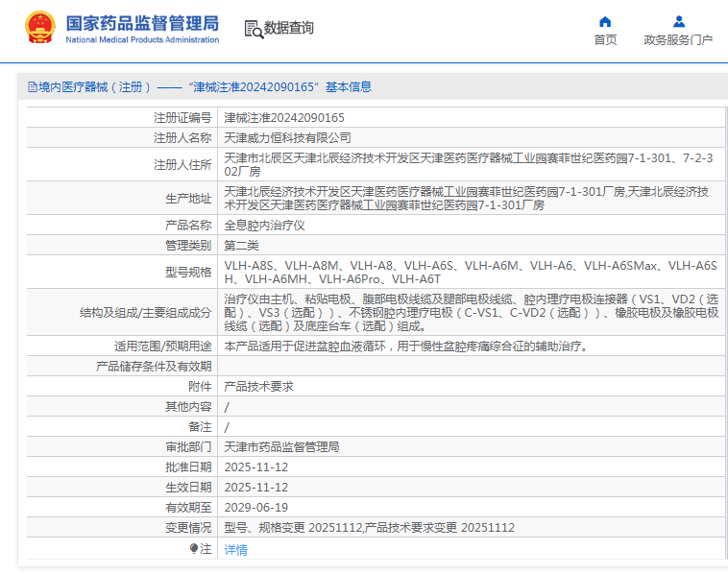728x574 pixels.
Task: Click the 政务服务门户 text label
Action: [678, 40]
